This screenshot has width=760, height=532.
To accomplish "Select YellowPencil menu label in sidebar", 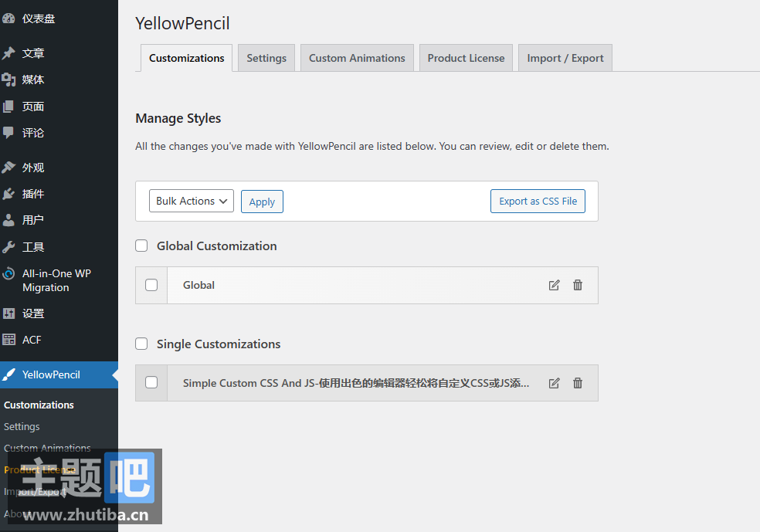I will tap(52, 374).
